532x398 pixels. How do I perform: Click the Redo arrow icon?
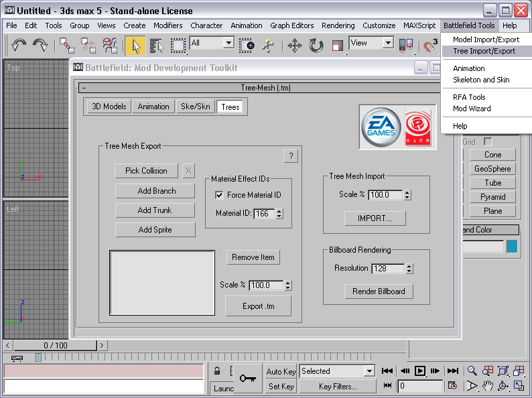coord(40,45)
